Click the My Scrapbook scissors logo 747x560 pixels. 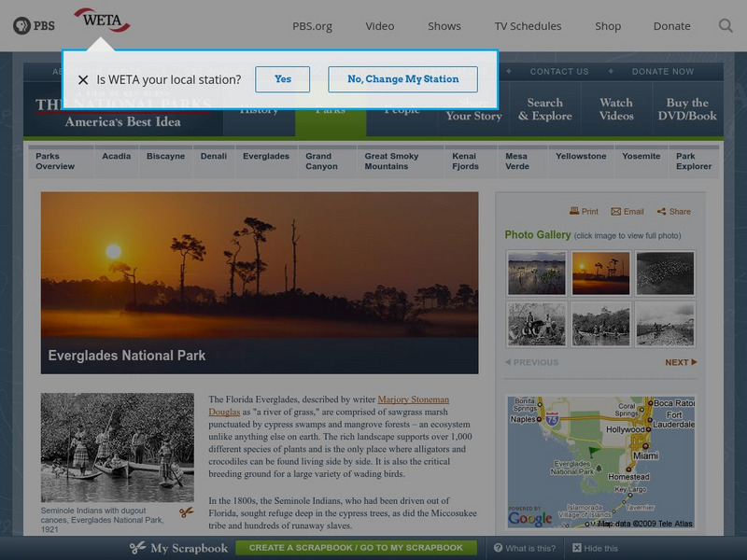(x=178, y=548)
